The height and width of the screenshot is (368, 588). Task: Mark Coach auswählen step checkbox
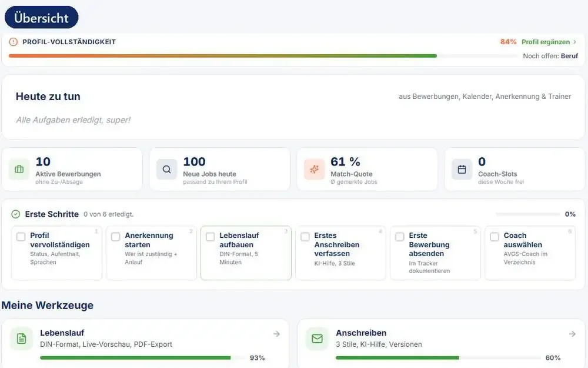click(495, 237)
